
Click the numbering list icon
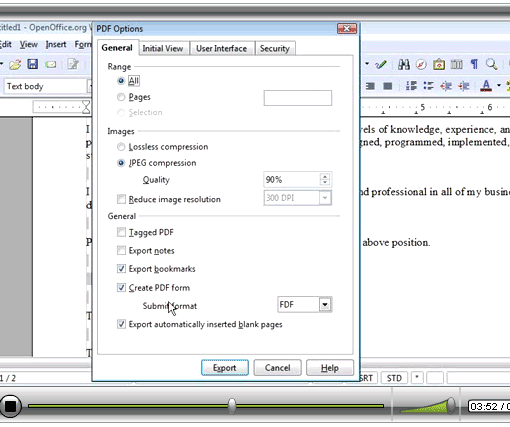(x=411, y=86)
